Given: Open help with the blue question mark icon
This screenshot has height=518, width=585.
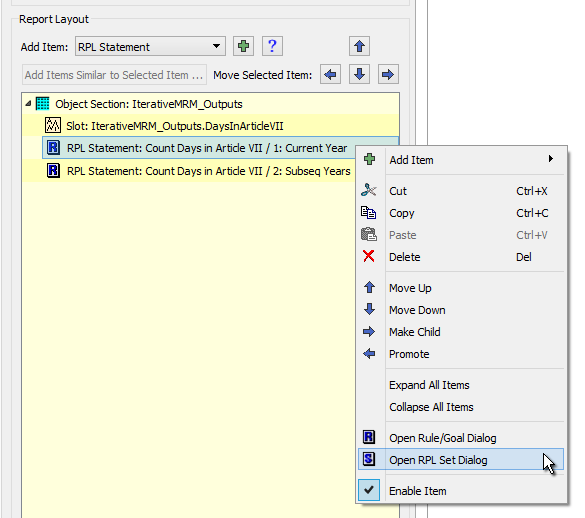Looking at the screenshot, I should tap(272, 46).
